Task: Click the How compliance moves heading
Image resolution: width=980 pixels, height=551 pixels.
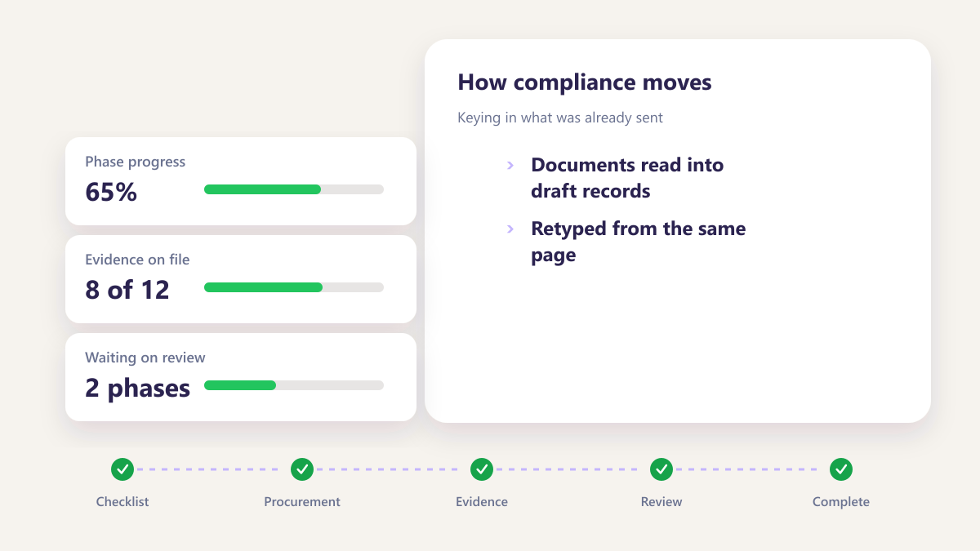Action: click(x=585, y=82)
